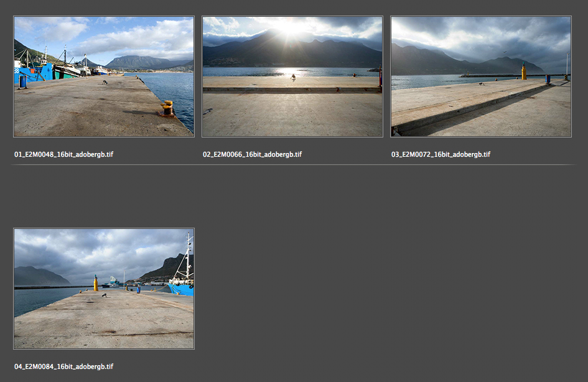588x382 pixels.
Task: Click the 04_E2M0084_16bit_adobergb.tif file label
Action: (x=63, y=366)
